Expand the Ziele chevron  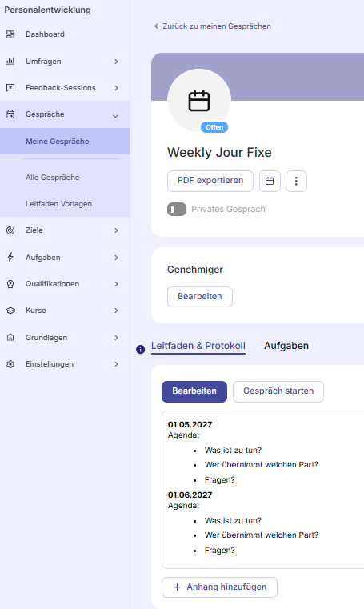pyautogui.click(x=116, y=230)
